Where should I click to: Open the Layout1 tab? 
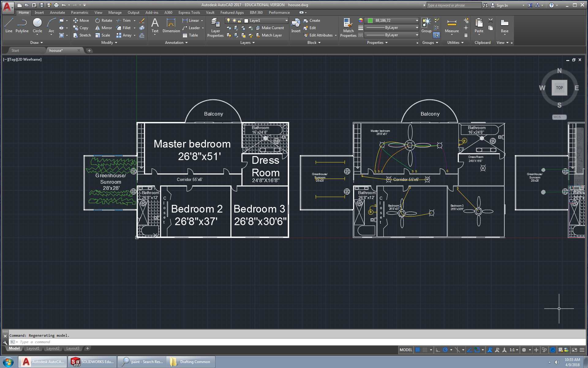(33, 348)
